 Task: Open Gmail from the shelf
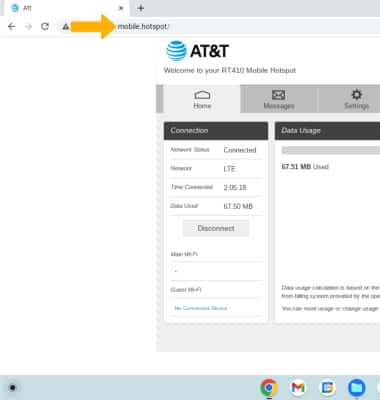[298, 388]
